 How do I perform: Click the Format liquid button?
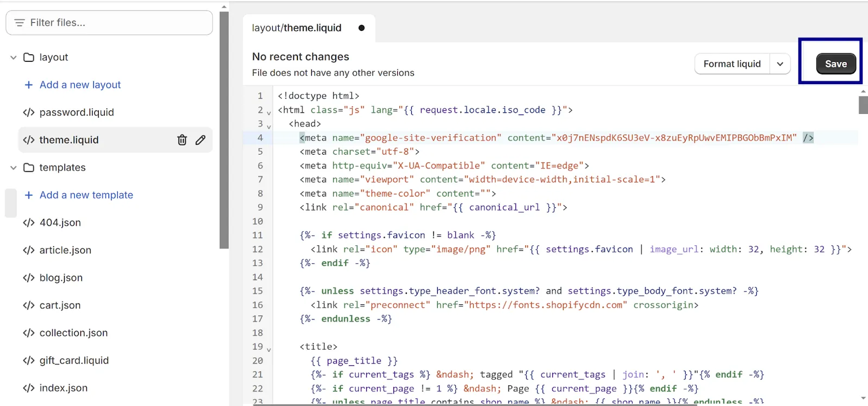(x=732, y=64)
